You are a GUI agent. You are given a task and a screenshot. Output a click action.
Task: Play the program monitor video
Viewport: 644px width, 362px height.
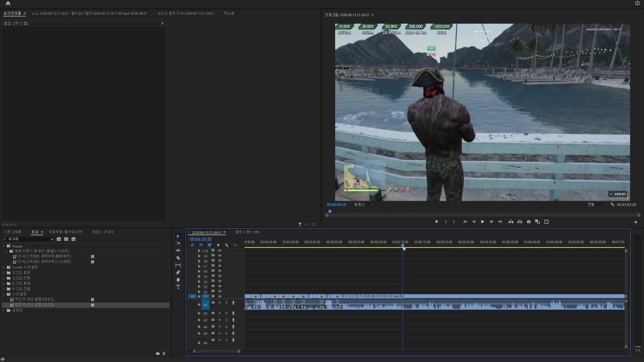(x=482, y=222)
